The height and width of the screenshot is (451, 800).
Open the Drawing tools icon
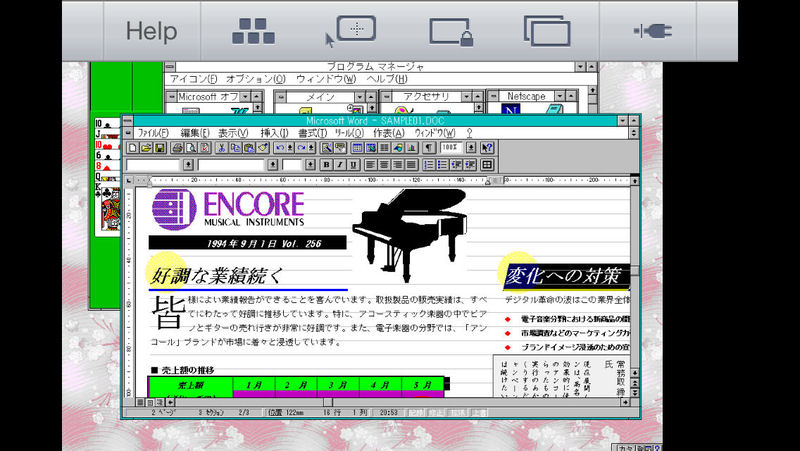(398, 148)
